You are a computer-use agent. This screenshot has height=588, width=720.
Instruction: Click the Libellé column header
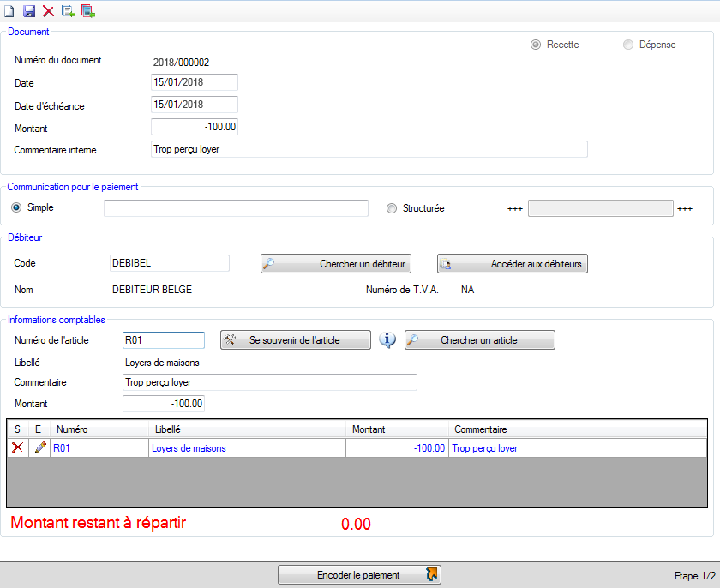point(247,429)
